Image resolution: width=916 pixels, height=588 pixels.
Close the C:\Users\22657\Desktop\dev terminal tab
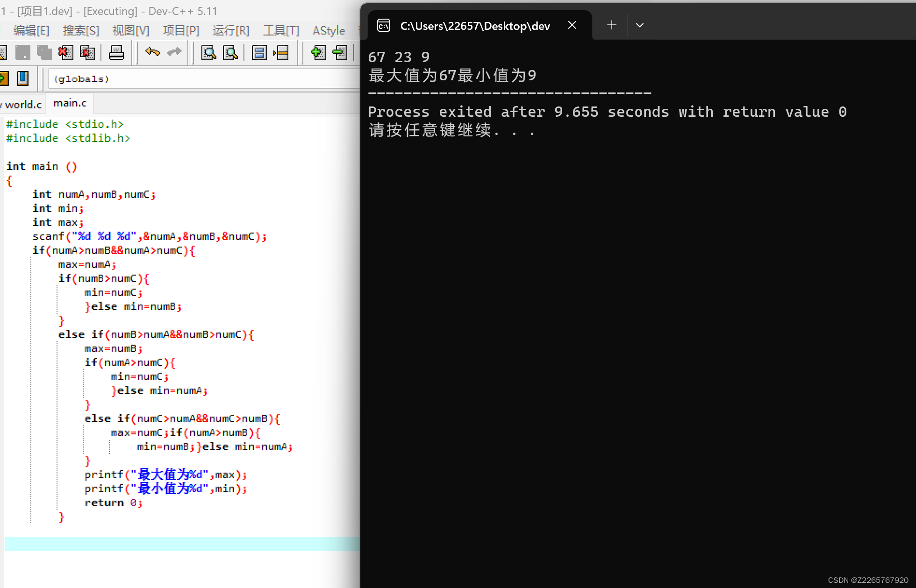(x=572, y=25)
